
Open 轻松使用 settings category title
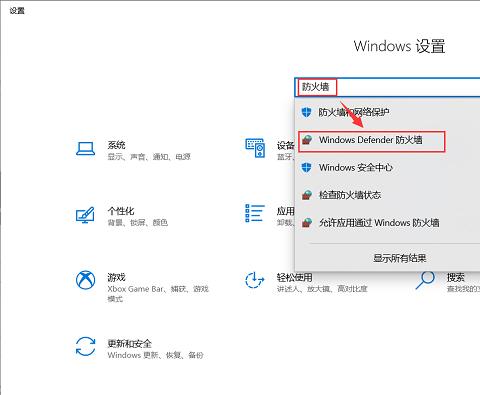point(294,277)
